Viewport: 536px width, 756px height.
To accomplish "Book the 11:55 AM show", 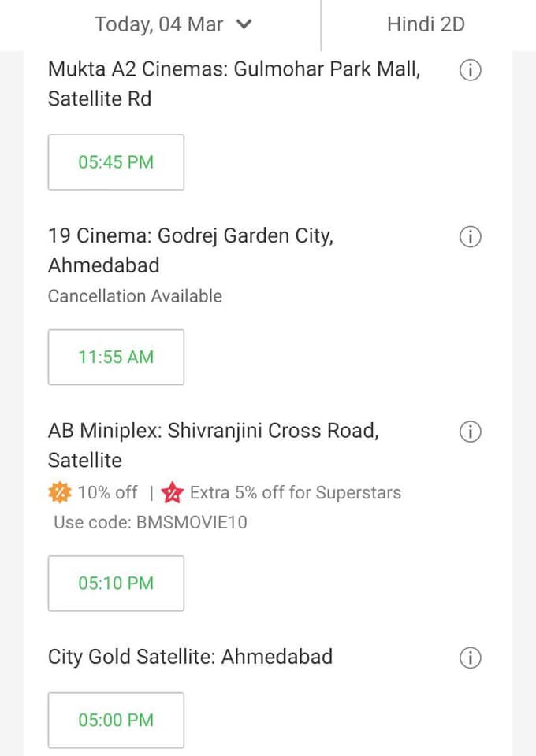I will point(117,358).
